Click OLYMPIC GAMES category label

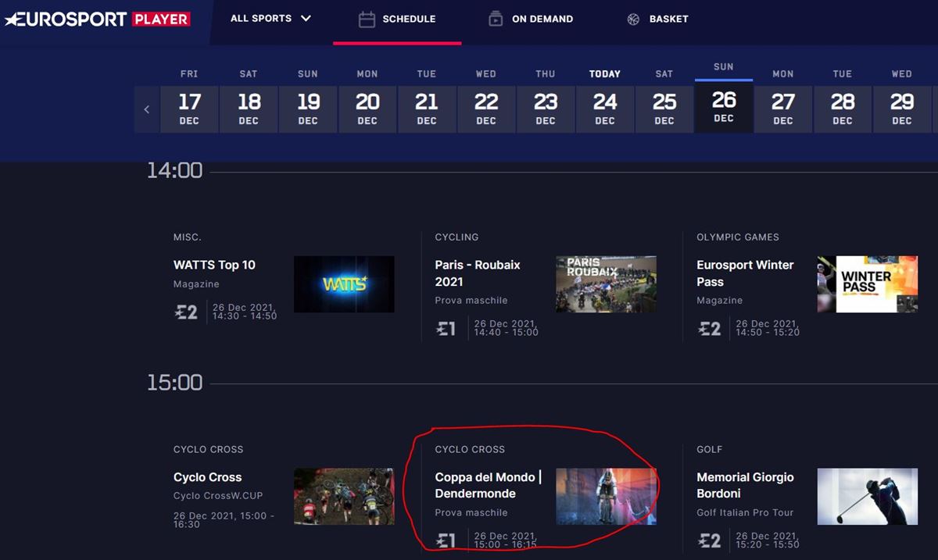pos(738,237)
